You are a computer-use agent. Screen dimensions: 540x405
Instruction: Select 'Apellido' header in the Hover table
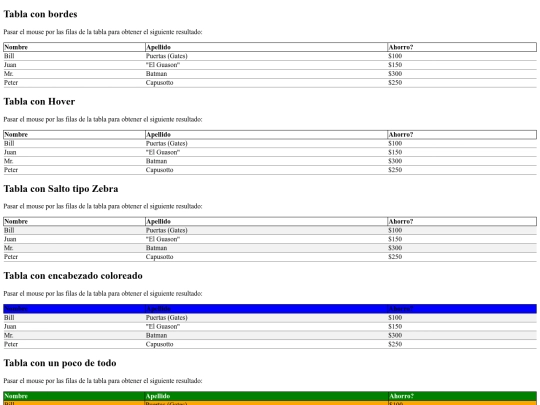(x=158, y=135)
